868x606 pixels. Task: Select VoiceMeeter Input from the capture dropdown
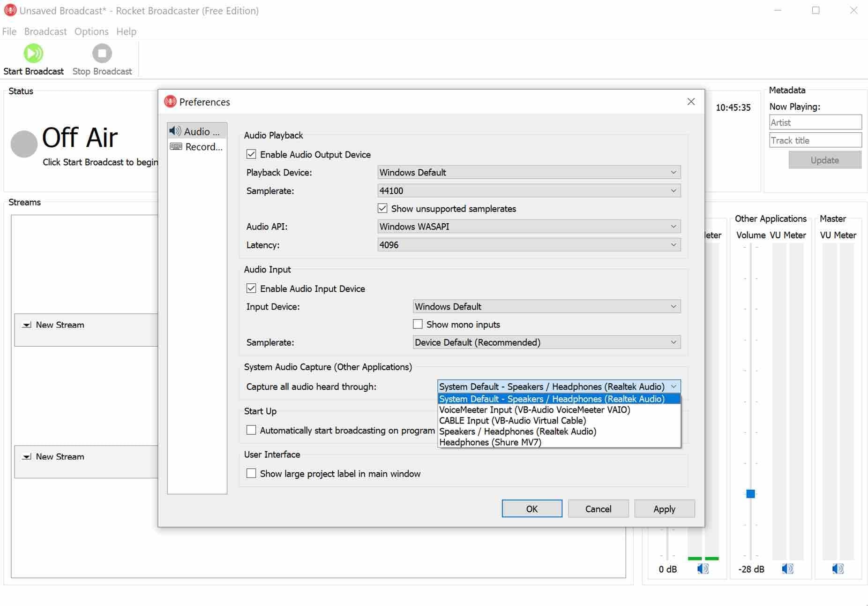tap(534, 409)
